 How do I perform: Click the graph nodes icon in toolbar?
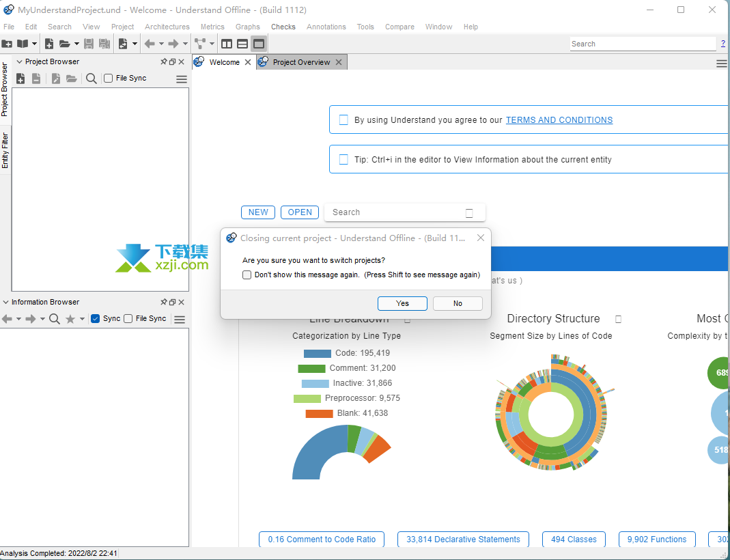(x=199, y=44)
